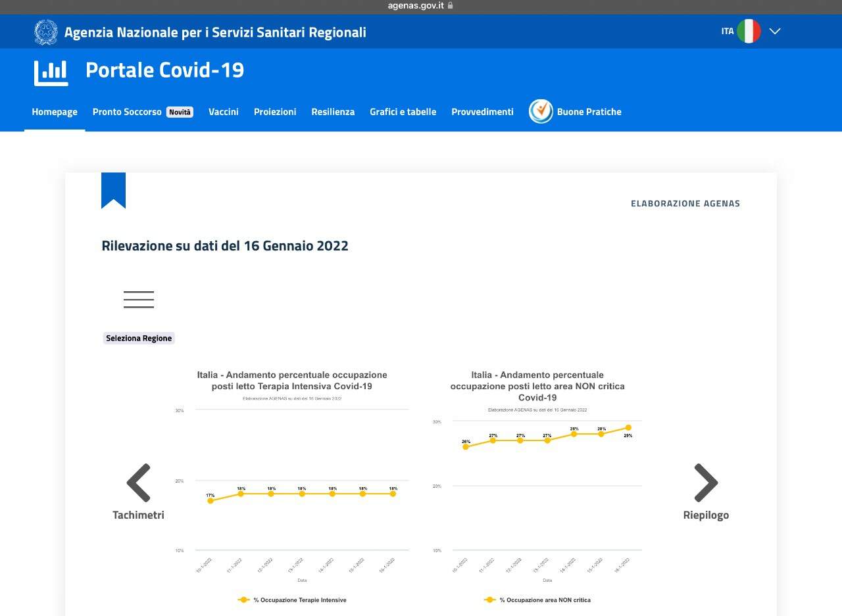Select the Italian flag language icon
This screenshot has height=616, width=842.
[749, 31]
